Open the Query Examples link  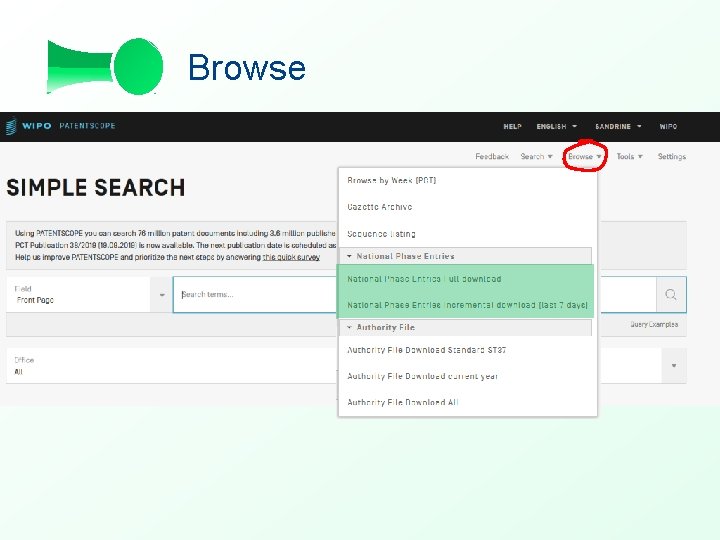tap(654, 324)
